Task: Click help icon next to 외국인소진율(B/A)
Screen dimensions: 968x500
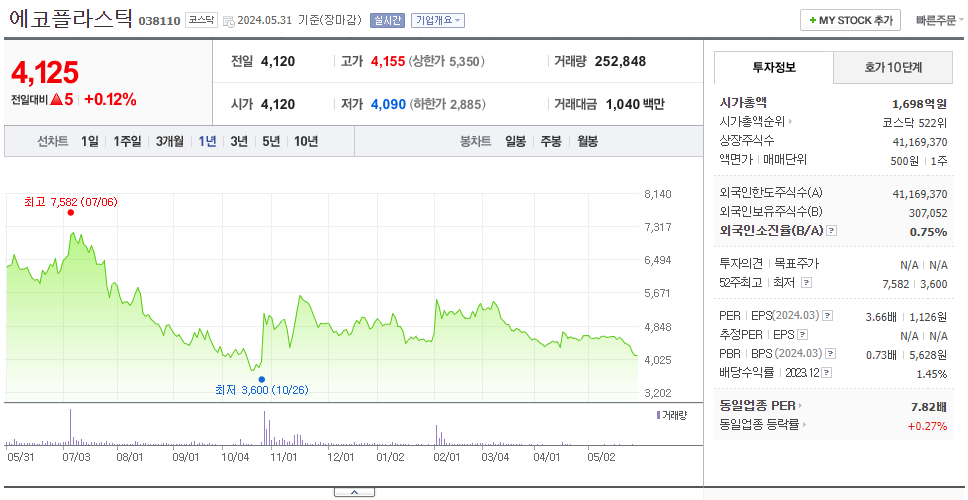Action: [832, 231]
